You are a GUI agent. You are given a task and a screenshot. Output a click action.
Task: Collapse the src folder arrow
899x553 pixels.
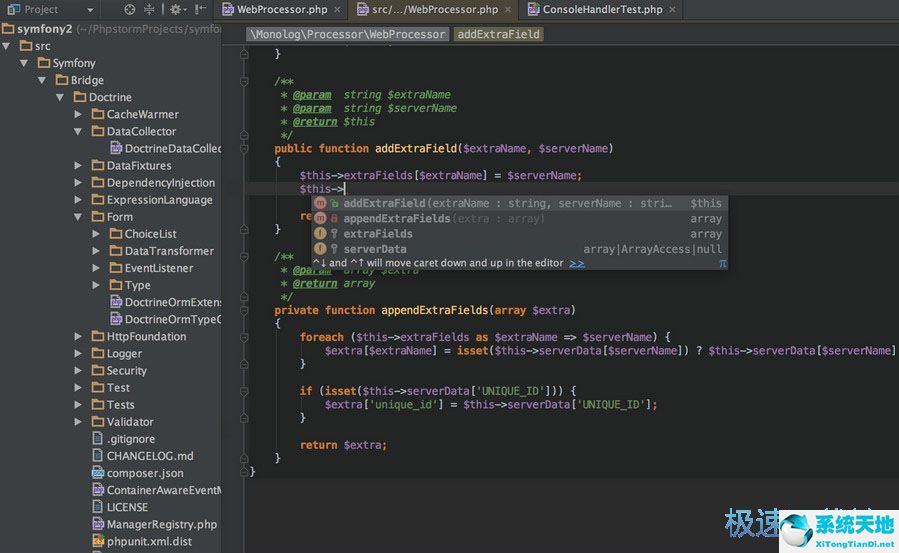click(6, 46)
